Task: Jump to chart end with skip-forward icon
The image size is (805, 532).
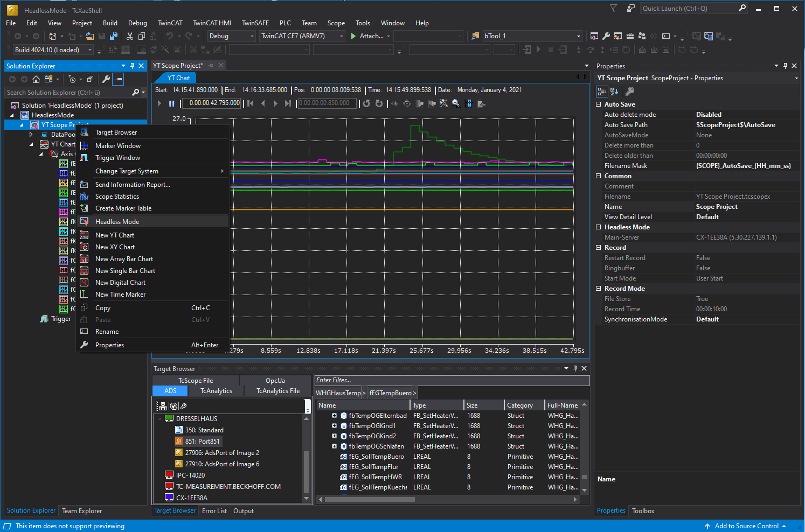Action: click(288, 103)
